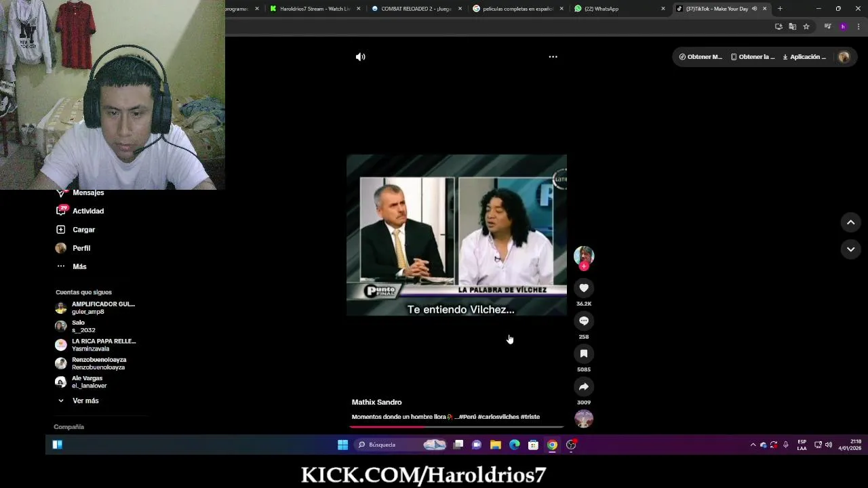Like the video with the heart icon
Viewport: 868px width, 488px height.
(584, 288)
